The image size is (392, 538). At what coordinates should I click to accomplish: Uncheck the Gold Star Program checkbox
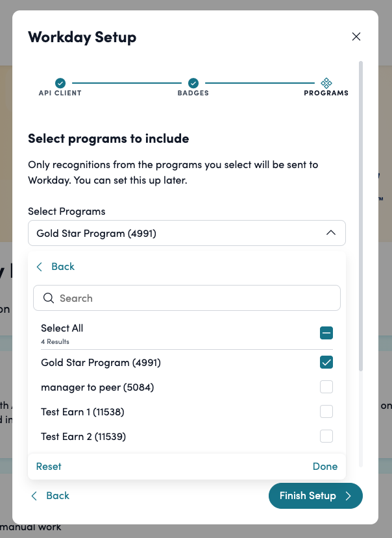point(326,363)
